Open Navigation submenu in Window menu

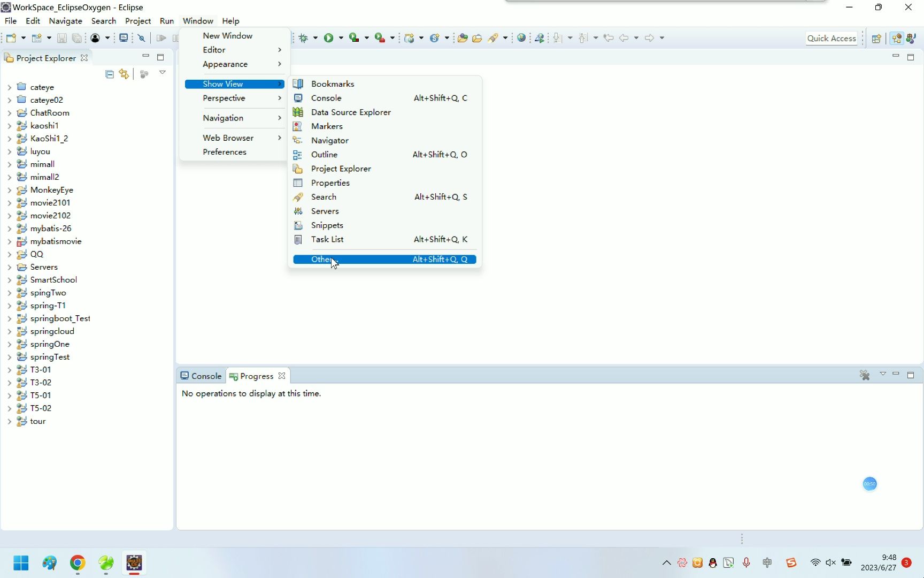tap(234, 118)
